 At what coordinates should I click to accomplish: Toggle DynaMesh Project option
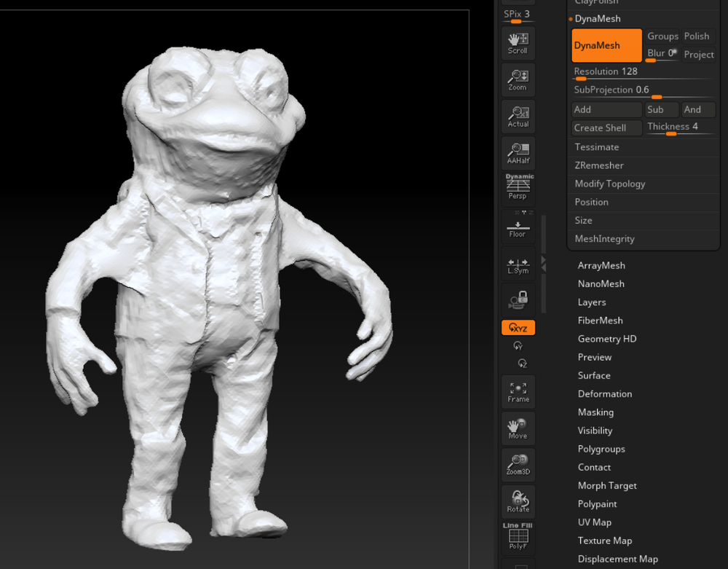[698, 55]
